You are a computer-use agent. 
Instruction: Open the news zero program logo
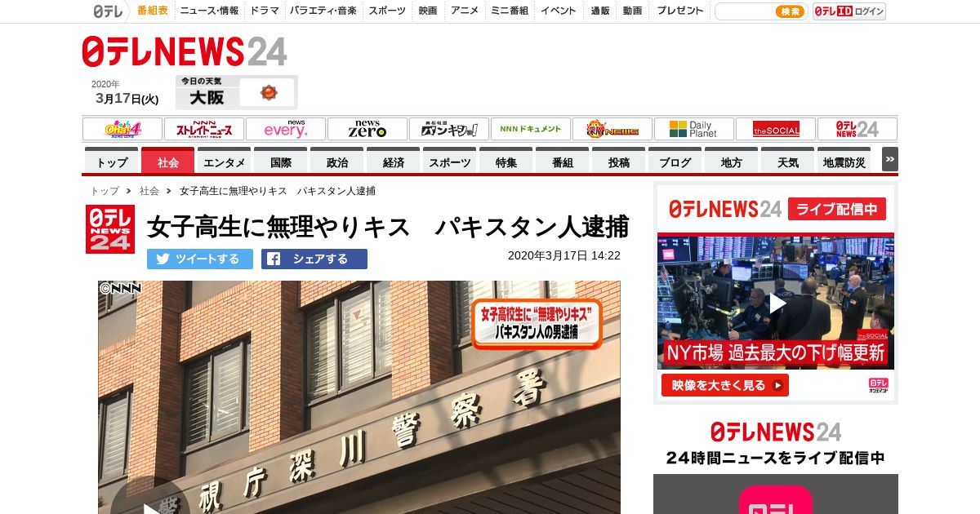point(367,129)
